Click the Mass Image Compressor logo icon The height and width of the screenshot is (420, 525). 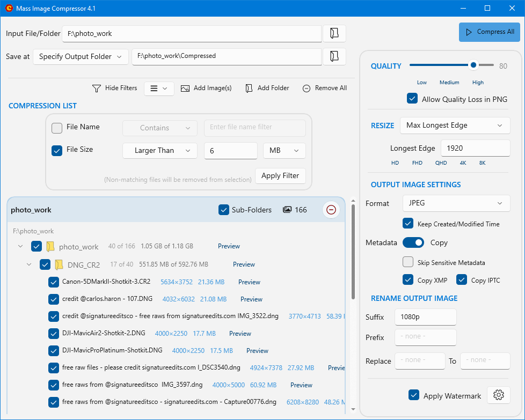coord(10,8)
